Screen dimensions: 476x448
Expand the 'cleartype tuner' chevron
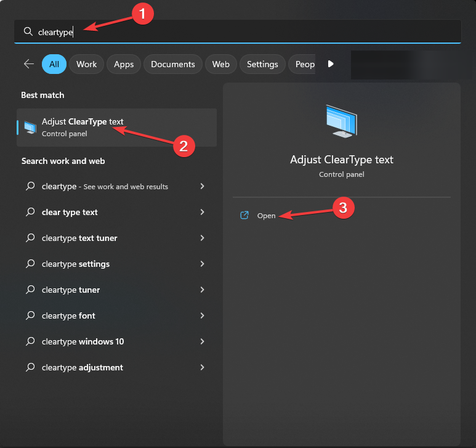[202, 290]
